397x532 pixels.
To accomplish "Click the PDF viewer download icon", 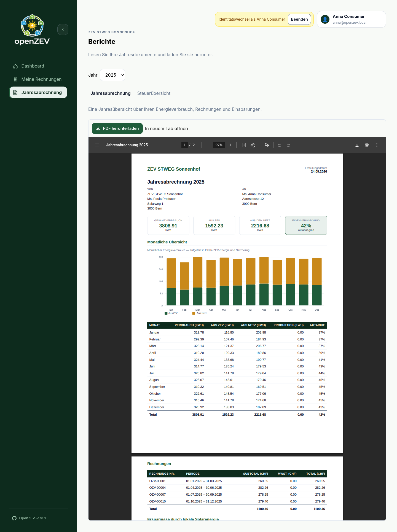I will coord(357,145).
